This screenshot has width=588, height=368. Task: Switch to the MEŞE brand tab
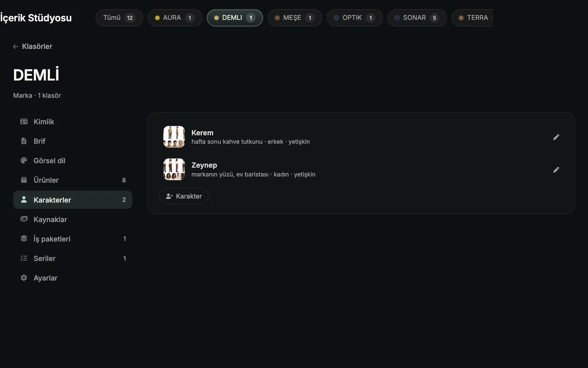pos(295,18)
